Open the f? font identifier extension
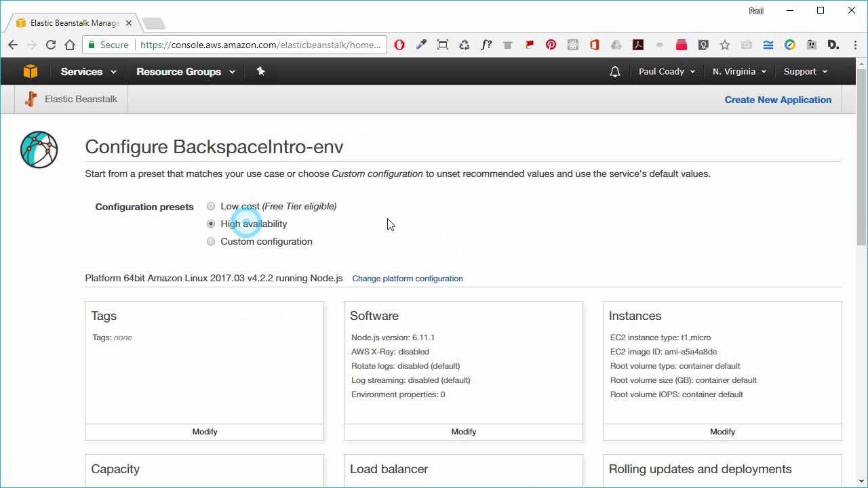 (x=486, y=45)
